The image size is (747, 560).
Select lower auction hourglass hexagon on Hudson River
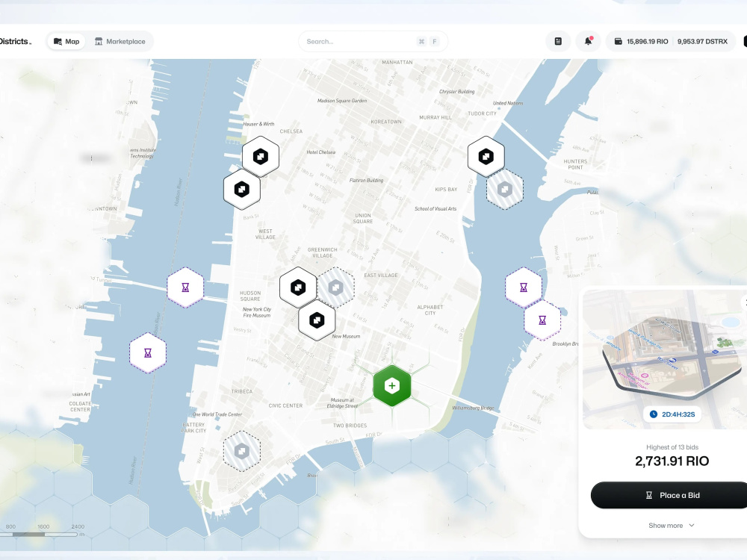[148, 353]
